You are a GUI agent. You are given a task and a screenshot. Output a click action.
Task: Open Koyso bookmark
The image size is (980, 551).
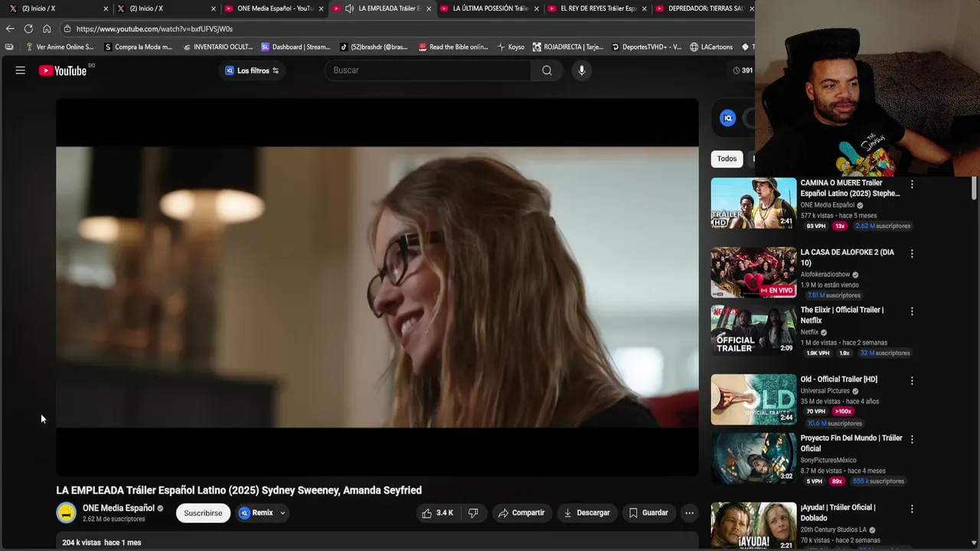511,47
